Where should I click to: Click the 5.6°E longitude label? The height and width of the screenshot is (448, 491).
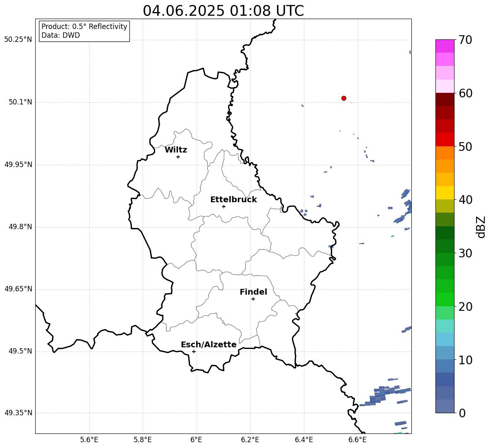tap(89, 440)
